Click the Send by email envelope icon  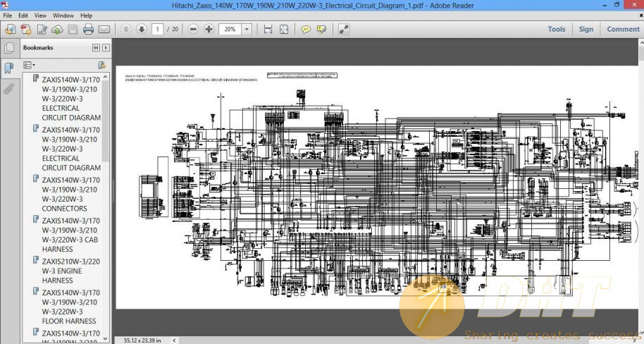coord(104,29)
